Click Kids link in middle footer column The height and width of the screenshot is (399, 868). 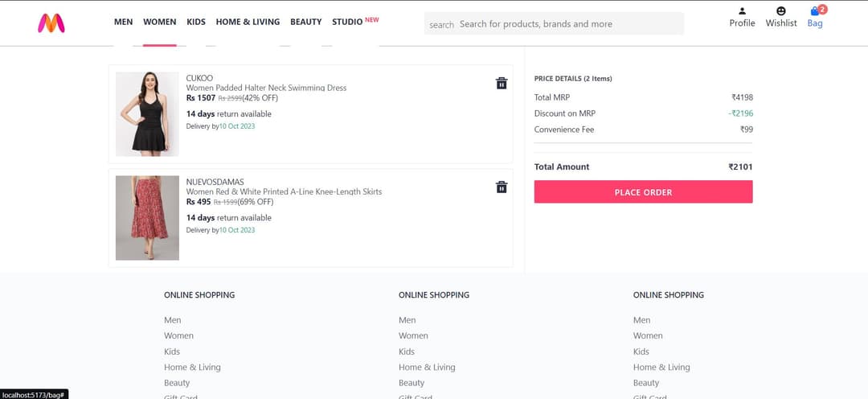point(407,352)
